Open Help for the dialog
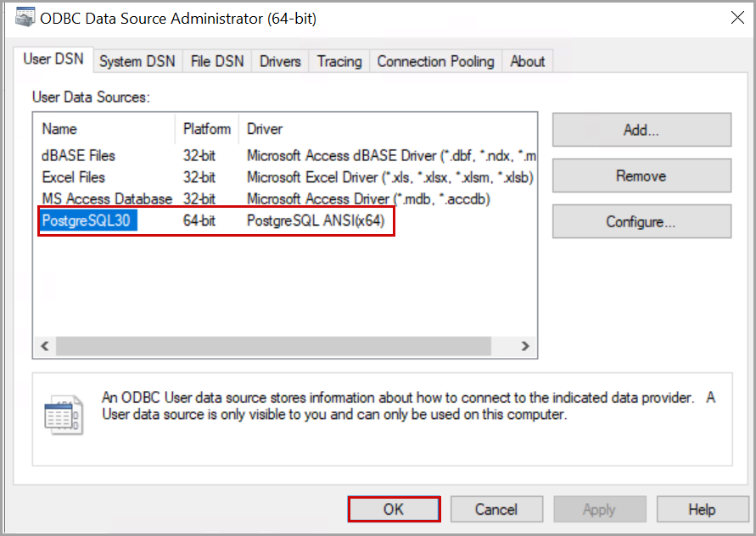The width and height of the screenshot is (756, 536). point(702,509)
